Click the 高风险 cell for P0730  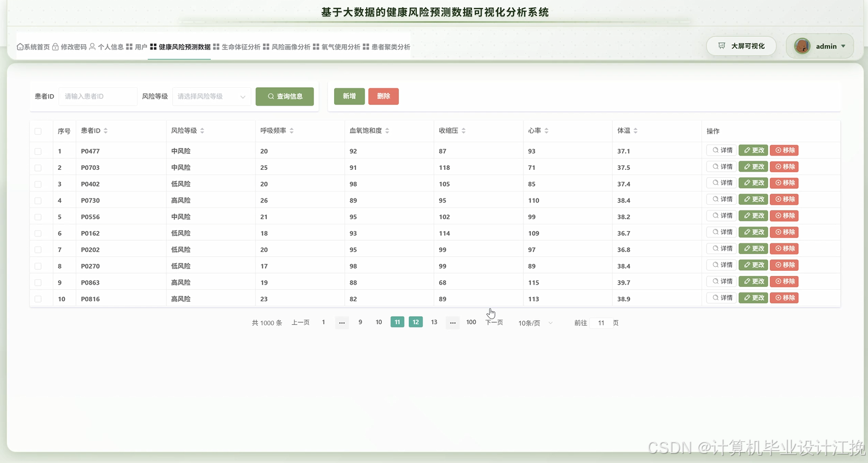click(181, 201)
